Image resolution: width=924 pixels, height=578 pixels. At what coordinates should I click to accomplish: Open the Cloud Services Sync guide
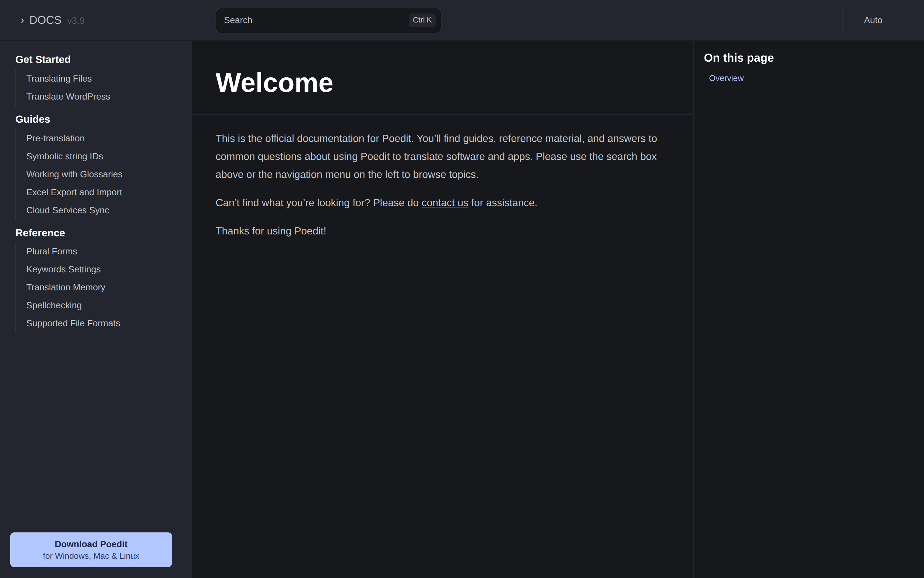tap(68, 210)
